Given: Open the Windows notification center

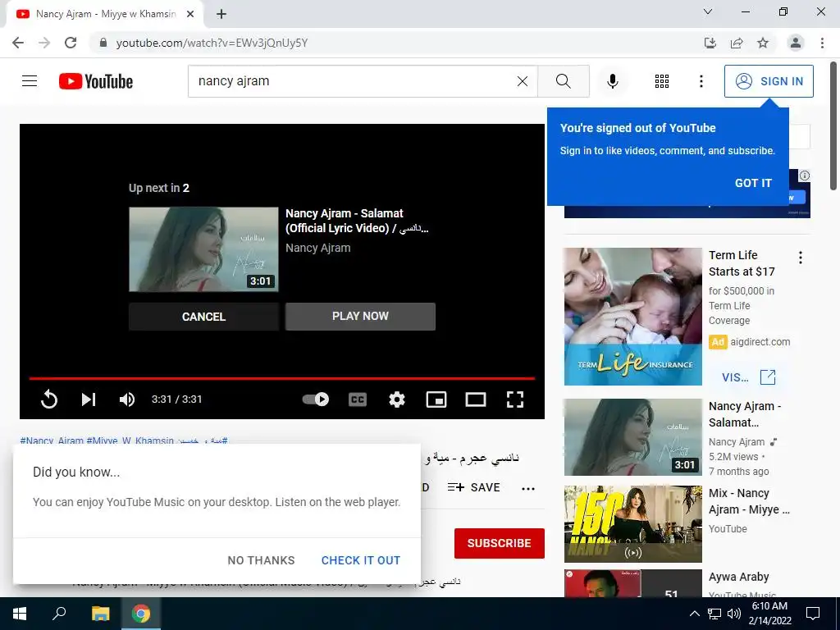Looking at the screenshot, I should click(813, 614).
